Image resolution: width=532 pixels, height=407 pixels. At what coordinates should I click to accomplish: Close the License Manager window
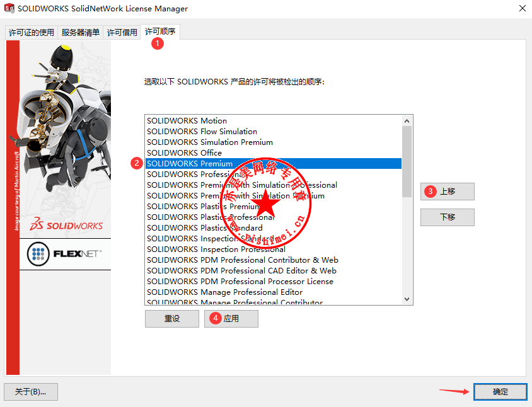(x=523, y=8)
